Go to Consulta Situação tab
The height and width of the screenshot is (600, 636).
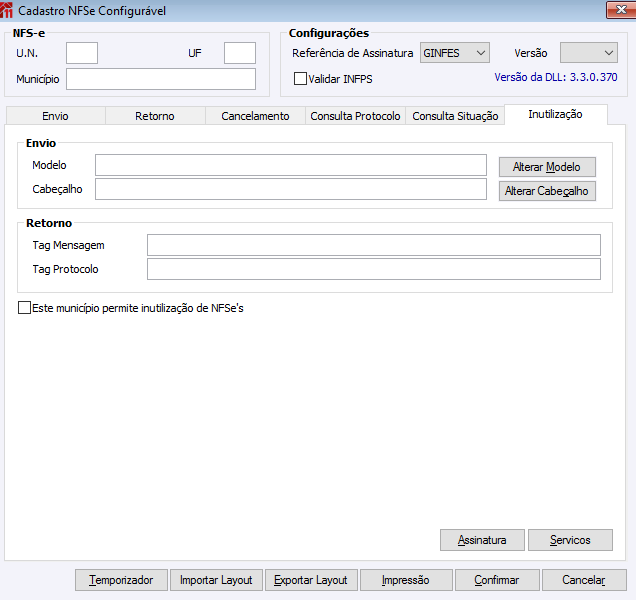(x=455, y=116)
